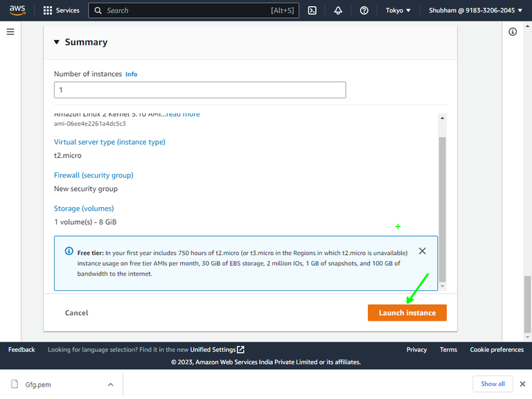The width and height of the screenshot is (532, 399).
Task: Click the Launch instance button
Action: [x=407, y=313]
